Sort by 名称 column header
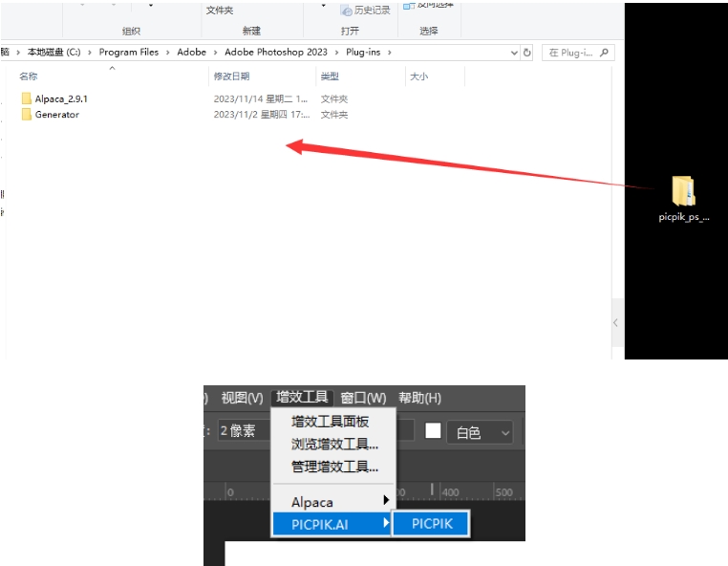 (x=29, y=76)
